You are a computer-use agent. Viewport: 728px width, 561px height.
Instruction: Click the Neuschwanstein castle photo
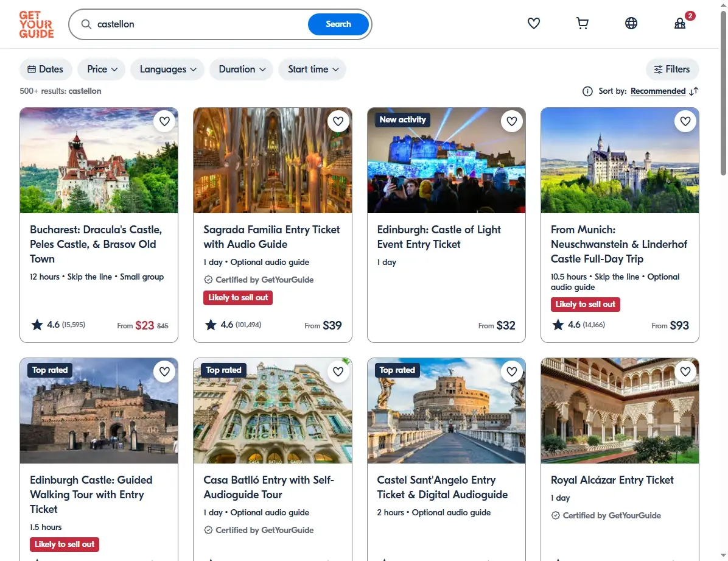coord(620,160)
